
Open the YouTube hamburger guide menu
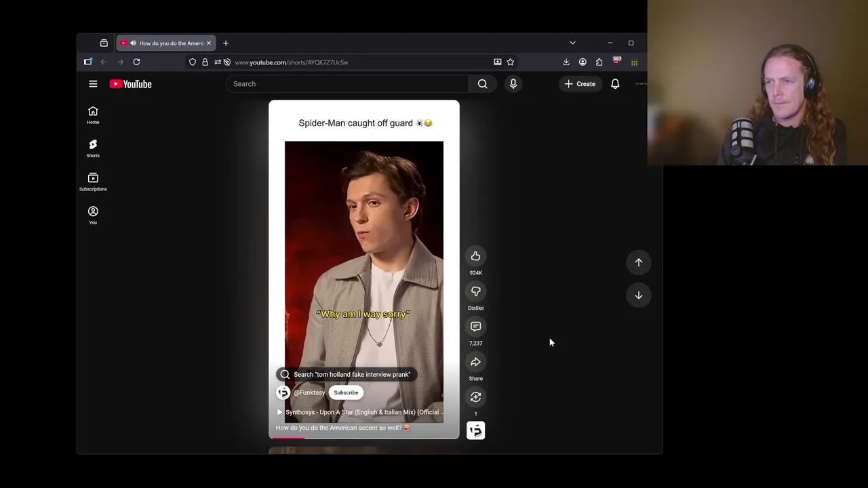click(x=93, y=84)
